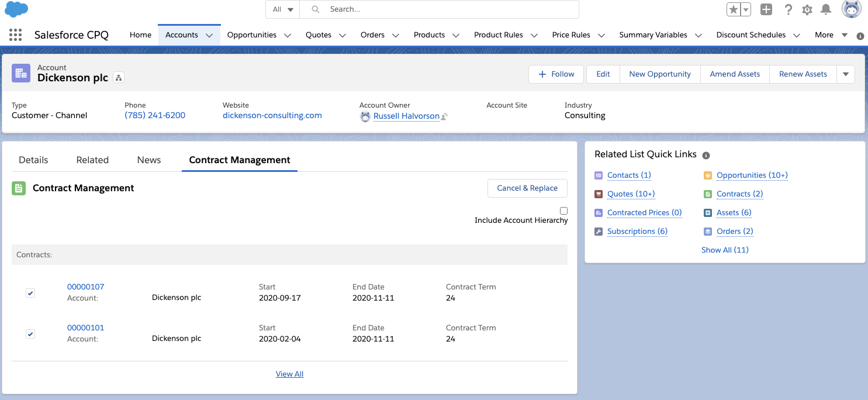This screenshot has width=868, height=400.
Task: Click the Favorites star icon
Action: 734,9
